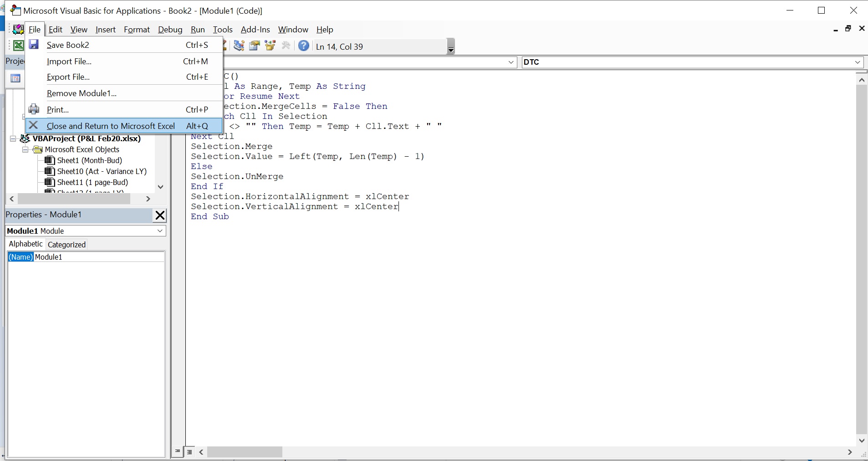868x461 pixels.
Task: Click the End Sub code line
Action: (x=210, y=216)
